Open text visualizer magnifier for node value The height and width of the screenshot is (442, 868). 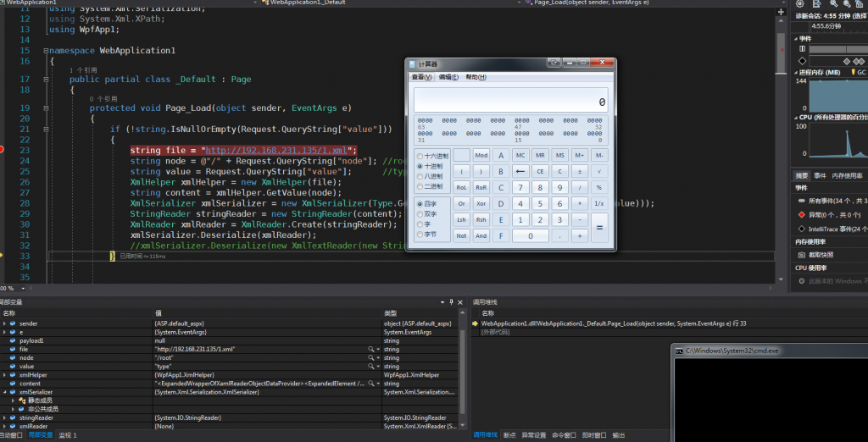coord(371,358)
